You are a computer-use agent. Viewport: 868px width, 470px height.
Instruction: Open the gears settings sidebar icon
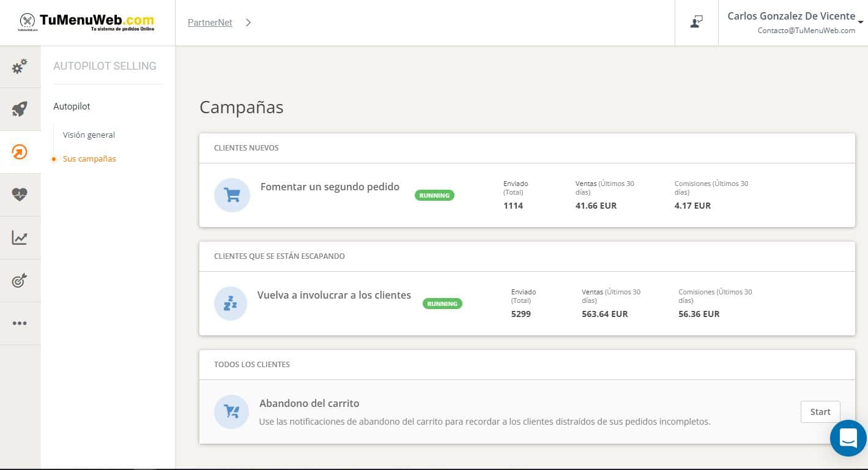click(x=20, y=66)
